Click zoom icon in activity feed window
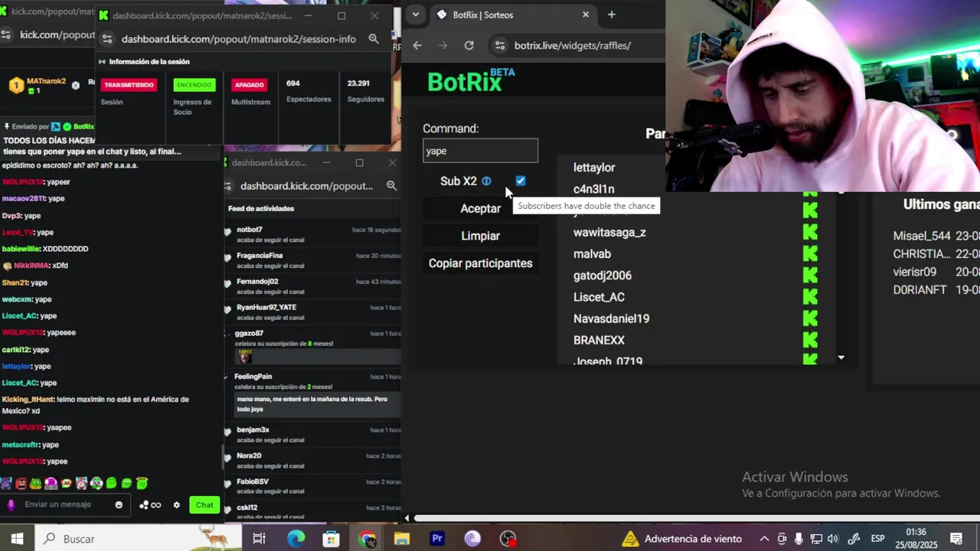The height and width of the screenshot is (551, 980). pyautogui.click(x=391, y=186)
